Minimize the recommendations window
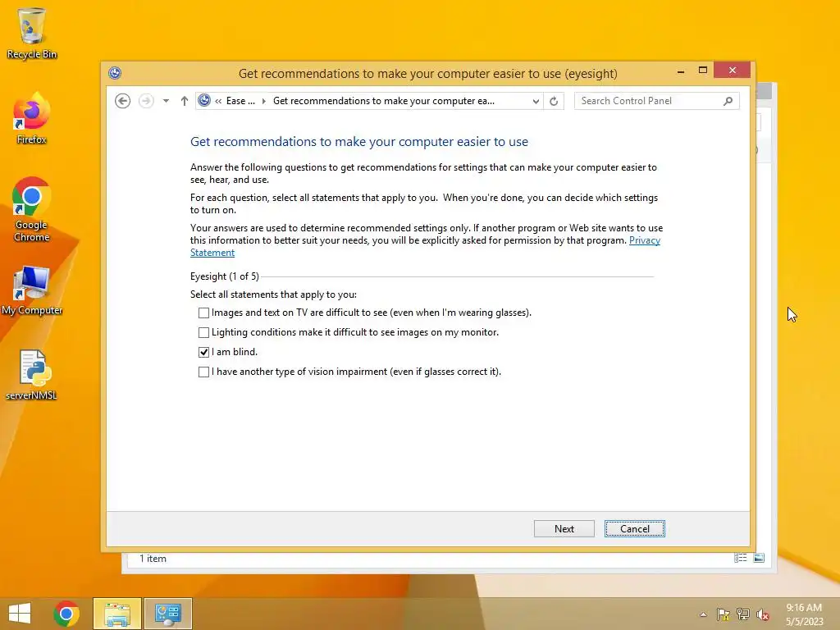 [x=680, y=71]
